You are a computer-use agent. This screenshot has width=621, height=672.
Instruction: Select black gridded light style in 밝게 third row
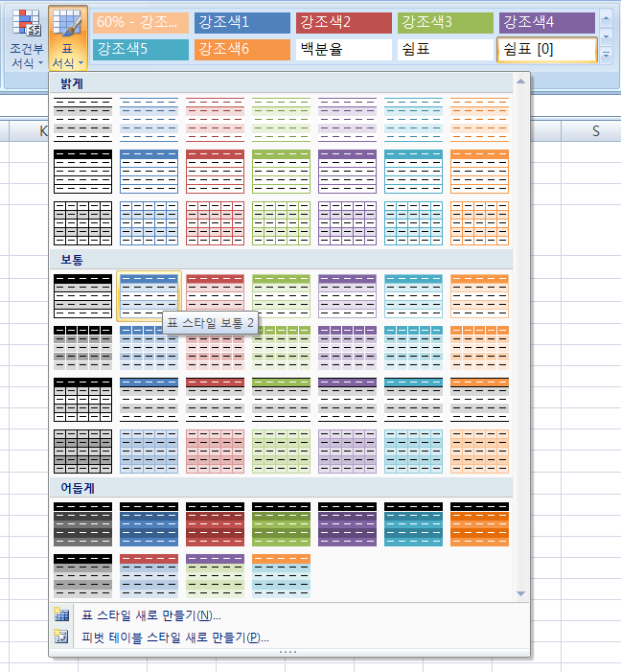tap(82, 223)
